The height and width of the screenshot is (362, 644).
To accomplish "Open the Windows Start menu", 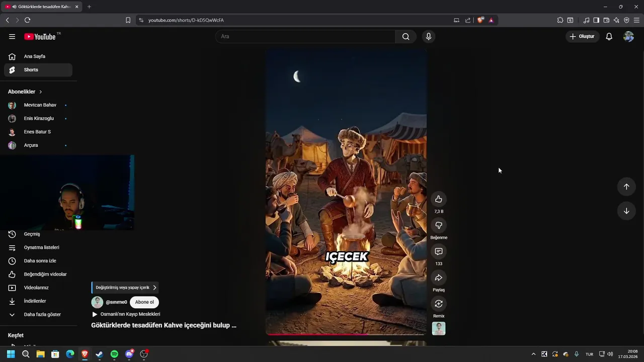I will click(11, 354).
